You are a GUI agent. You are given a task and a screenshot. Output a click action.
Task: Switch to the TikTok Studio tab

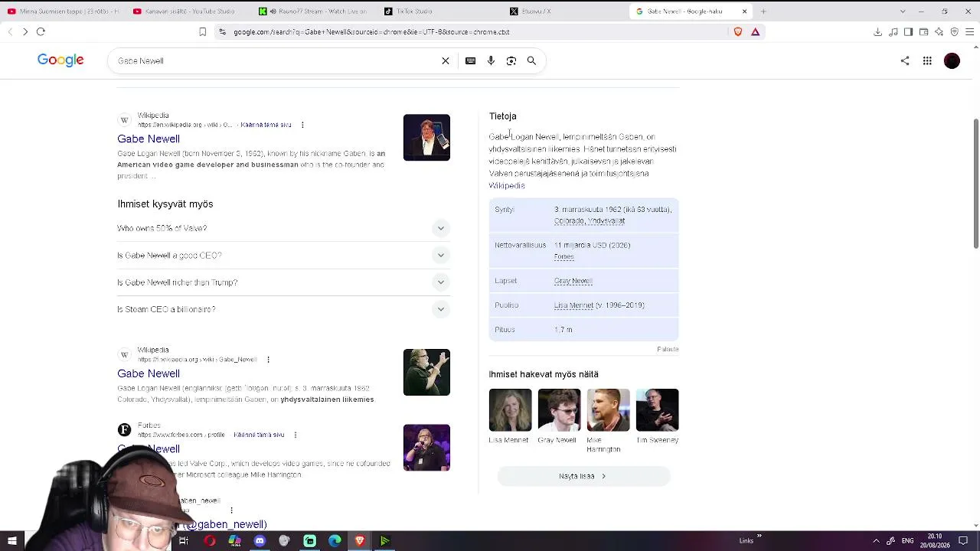click(x=439, y=11)
